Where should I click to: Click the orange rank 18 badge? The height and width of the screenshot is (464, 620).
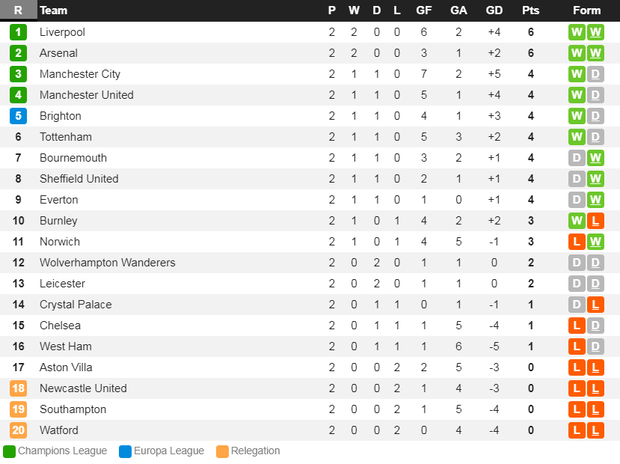(x=18, y=388)
